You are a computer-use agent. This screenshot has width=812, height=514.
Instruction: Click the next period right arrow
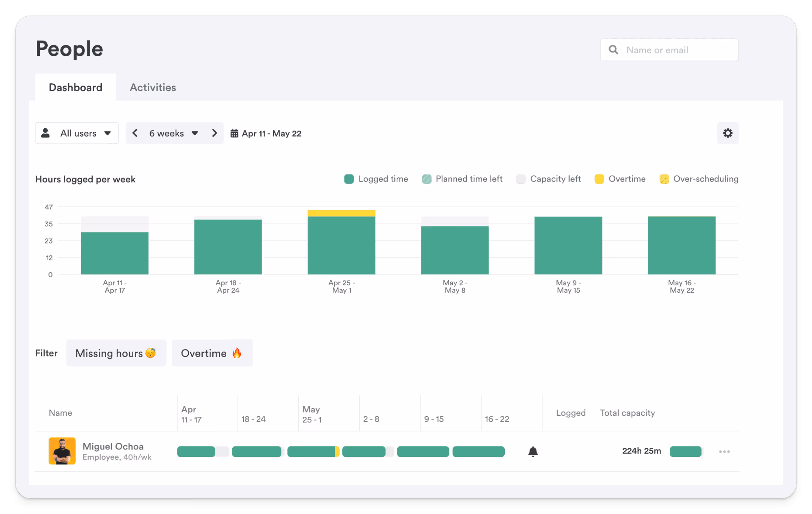click(x=214, y=133)
